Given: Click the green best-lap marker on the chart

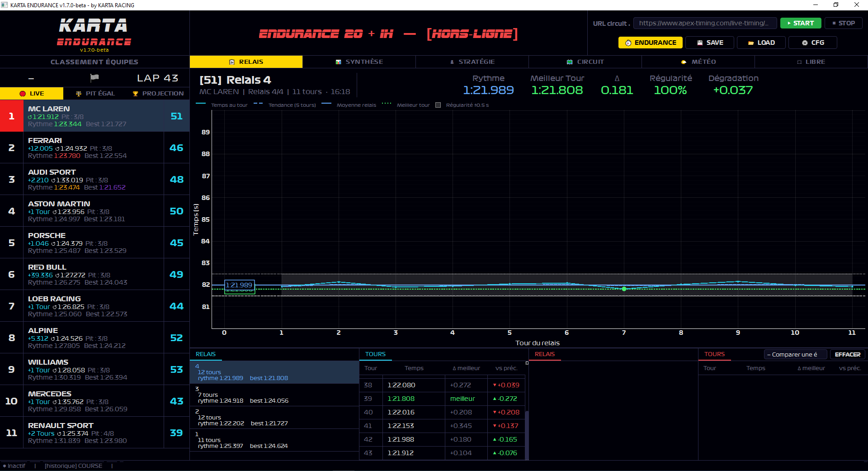Looking at the screenshot, I should click(x=624, y=289).
